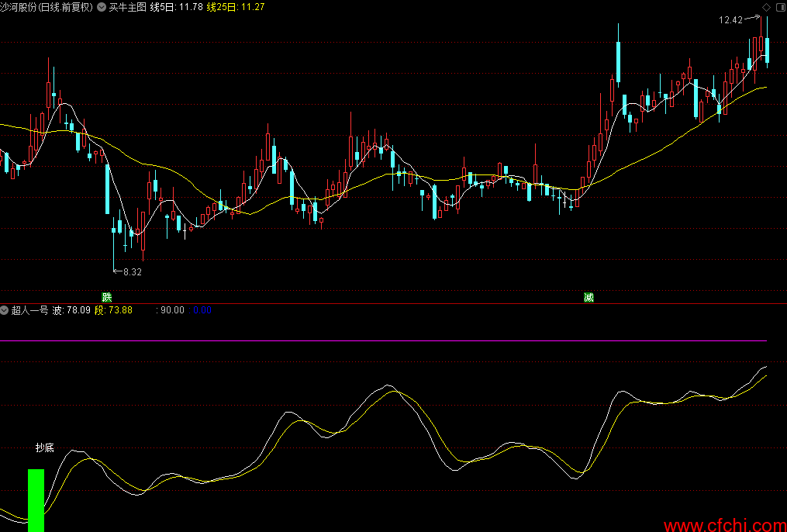
Task: Expand the 超人一号 indicator dropdown arrow
Action: coord(5,310)
